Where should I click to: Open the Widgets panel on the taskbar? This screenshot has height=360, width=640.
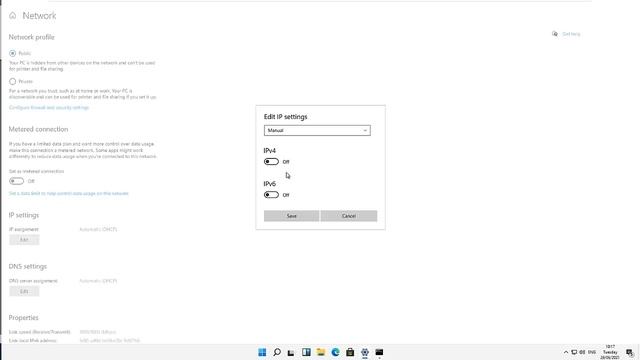point(306,352)
